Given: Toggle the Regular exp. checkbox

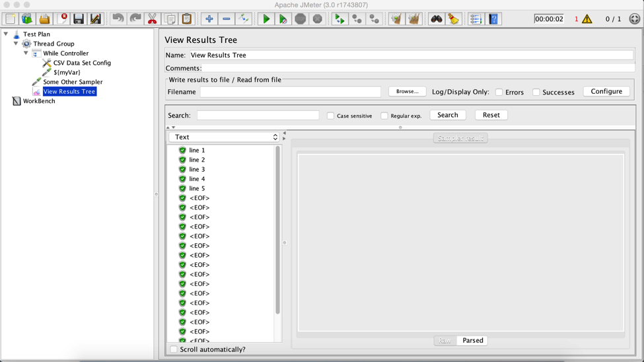Looking at the screenshot, I should tap(384, 116).
